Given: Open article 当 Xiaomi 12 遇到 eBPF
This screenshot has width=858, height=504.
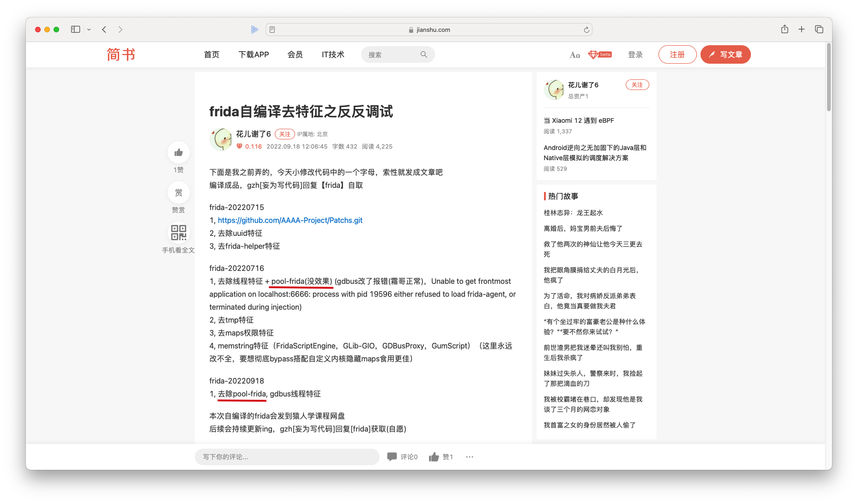Looking at the screenshot, I should (579, 120).
